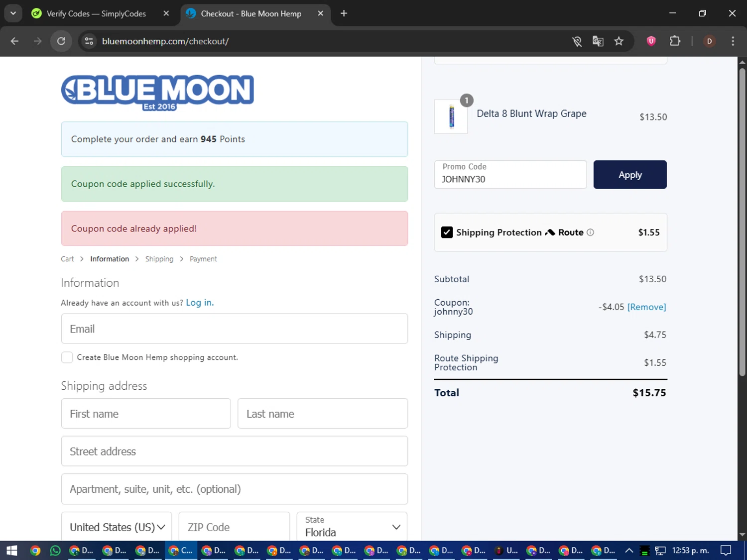Click the Shipping $4.75 value
747x560 pixels.
click(x=655, y=335)
